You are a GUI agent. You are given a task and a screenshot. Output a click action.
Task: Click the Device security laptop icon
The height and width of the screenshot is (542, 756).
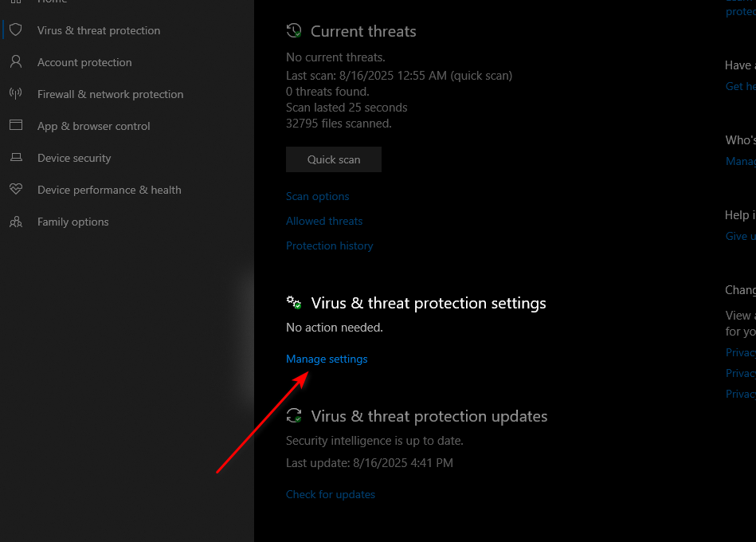15,158
